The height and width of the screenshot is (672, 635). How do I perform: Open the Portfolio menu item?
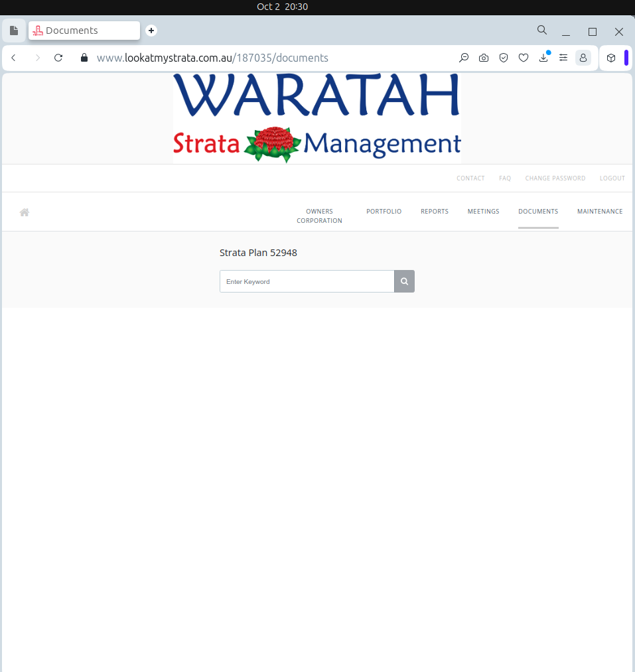click(x=384, y=212)
